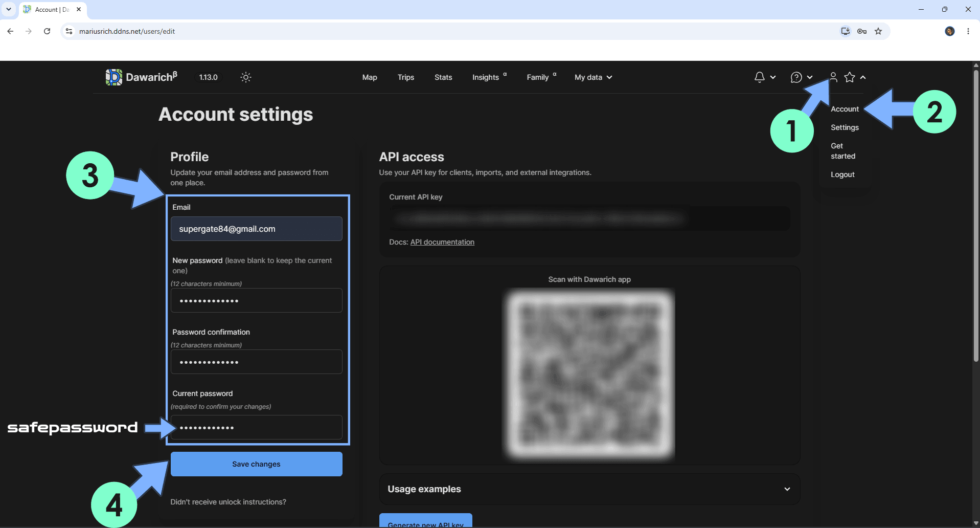Close the Account browser tab
The image size is (980, 528).
click(x=79, y=9)
